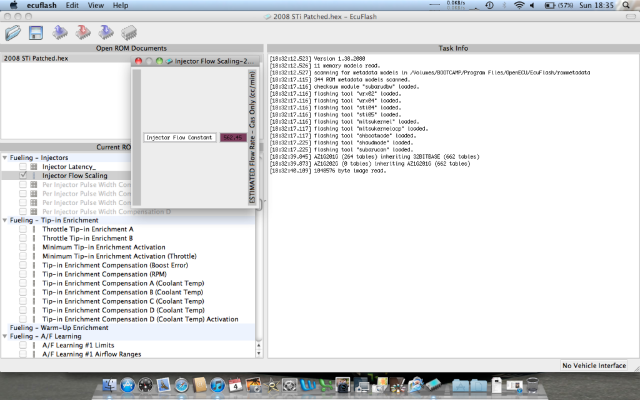Open the Edit menu
This screenshot has height=400, width=640.
coord(72,5)
